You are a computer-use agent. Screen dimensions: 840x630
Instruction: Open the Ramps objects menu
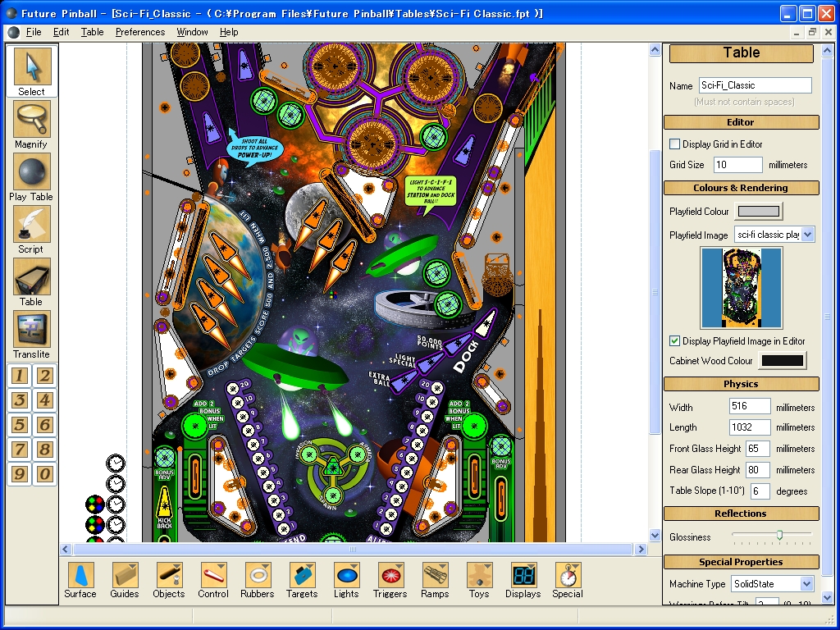coord(435,580)
